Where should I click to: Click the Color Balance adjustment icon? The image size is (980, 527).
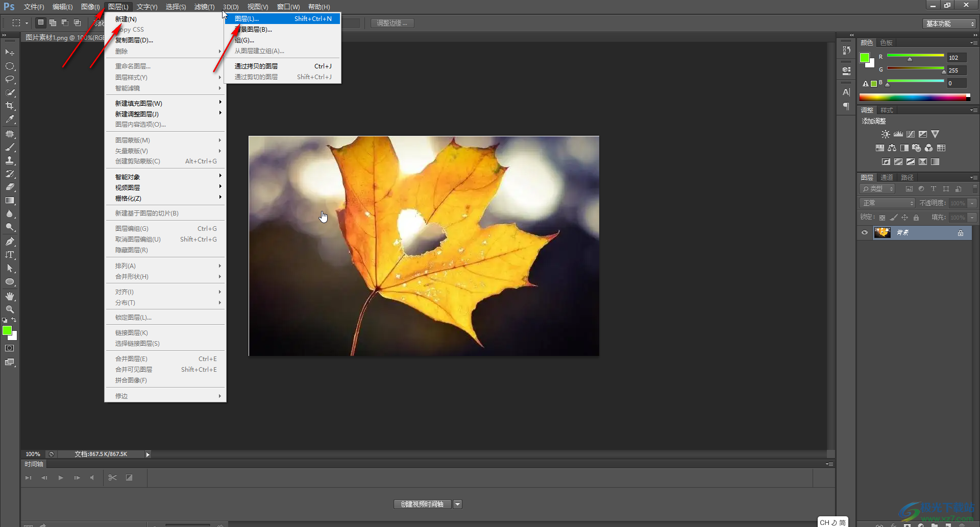(892, 148)
